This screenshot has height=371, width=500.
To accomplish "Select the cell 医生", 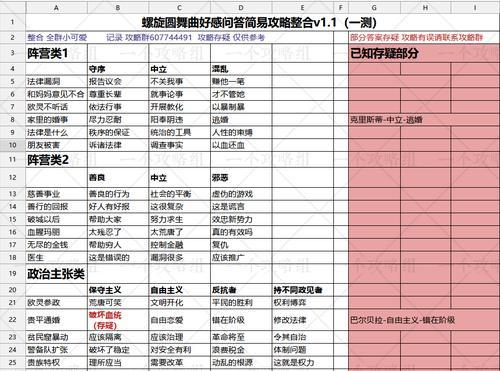I will [56, 257].
